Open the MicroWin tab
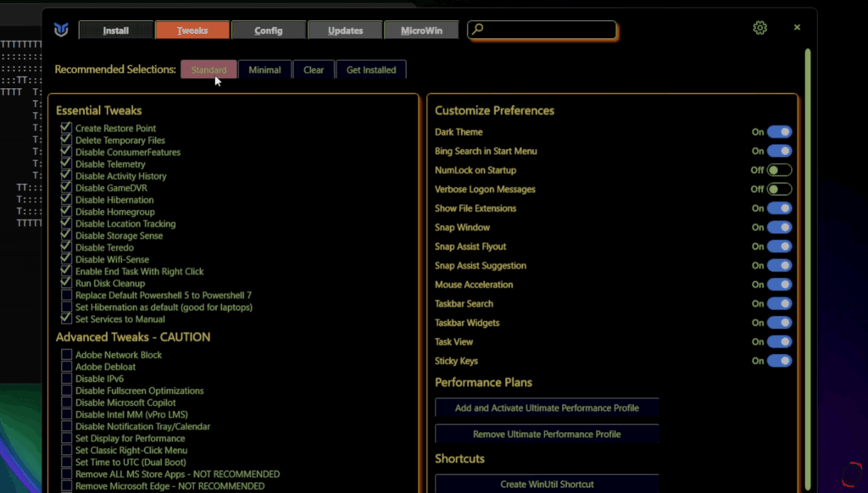This screenshot has height=493, width=868. coord(421,30)
